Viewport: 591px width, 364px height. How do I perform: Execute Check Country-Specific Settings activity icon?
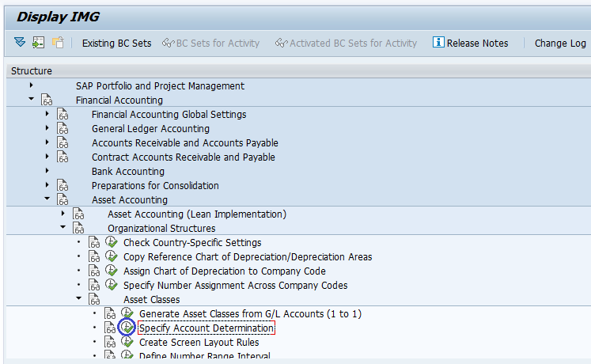(112, 242)
